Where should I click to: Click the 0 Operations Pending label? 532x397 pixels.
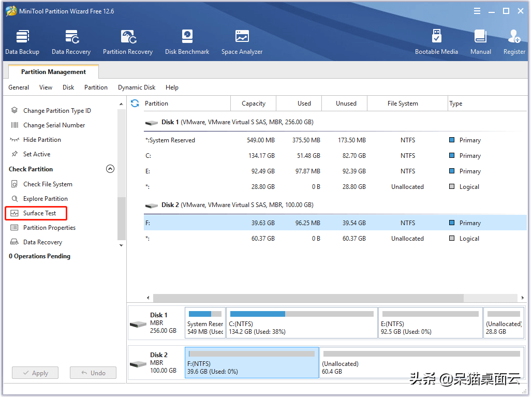(40, 256)
